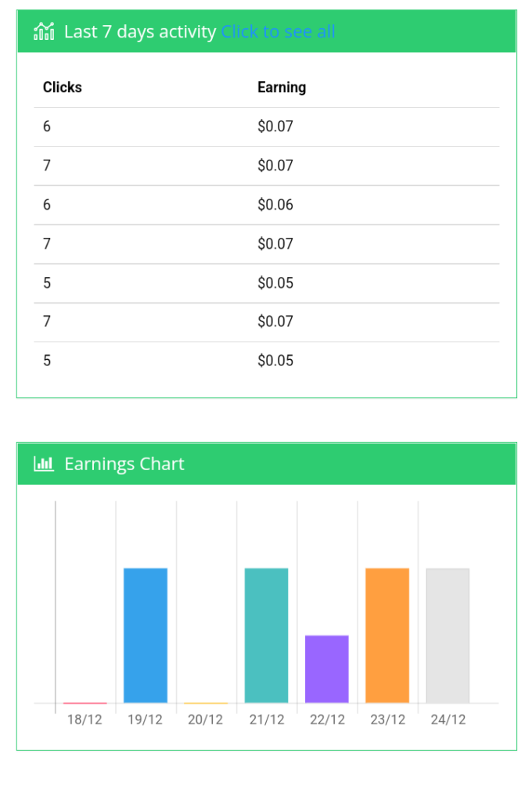Click the Earning column header
This screenshot has width=532, height=801.
click(282, 88)
